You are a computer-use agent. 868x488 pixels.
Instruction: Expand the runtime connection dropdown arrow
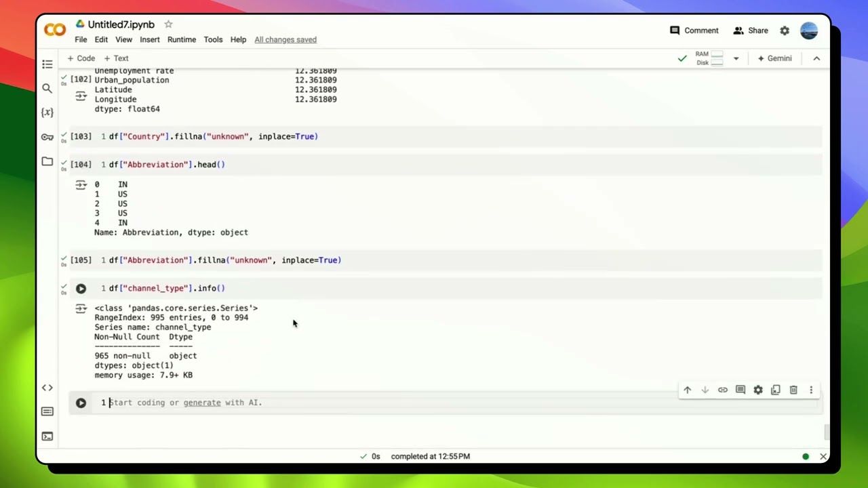point(736,58)
